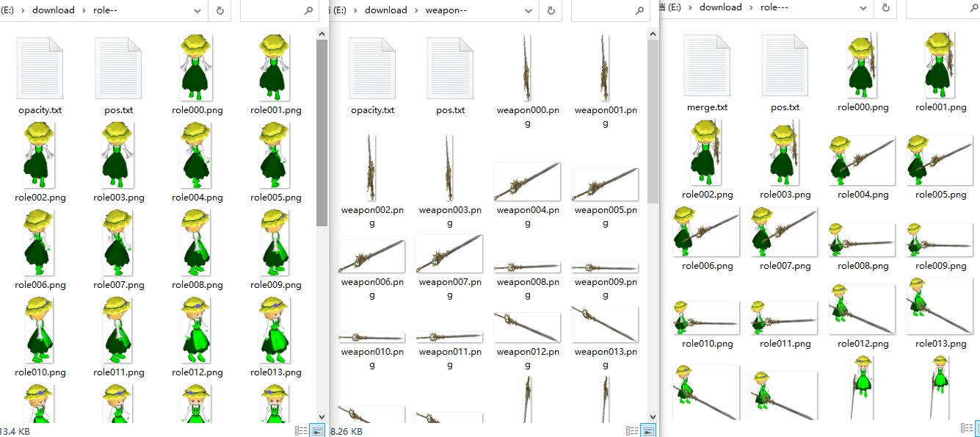Screen dimensions: 980x437
Task: Expand address dropdown in role--- window
Action: (x=864, y=7)
